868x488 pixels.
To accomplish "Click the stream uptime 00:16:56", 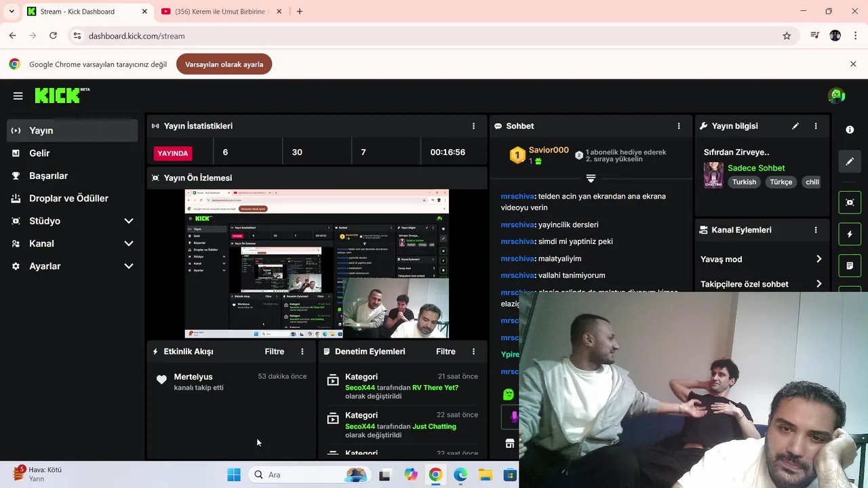I will click(448, 152).
